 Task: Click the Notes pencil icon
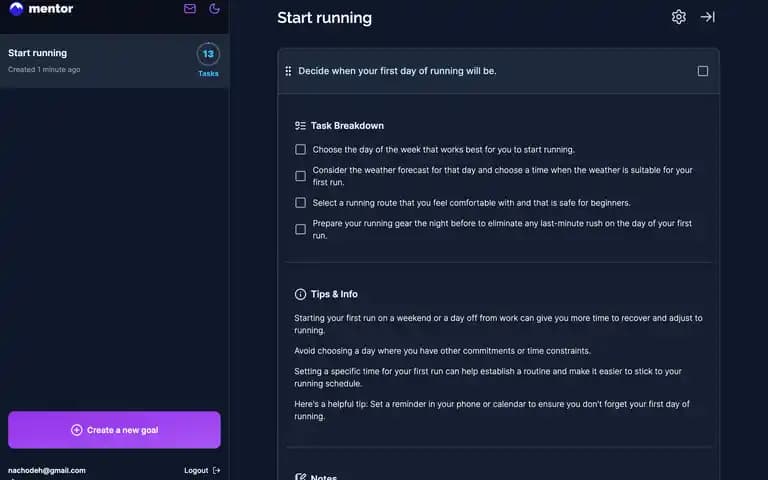click(x=300, y=477)
